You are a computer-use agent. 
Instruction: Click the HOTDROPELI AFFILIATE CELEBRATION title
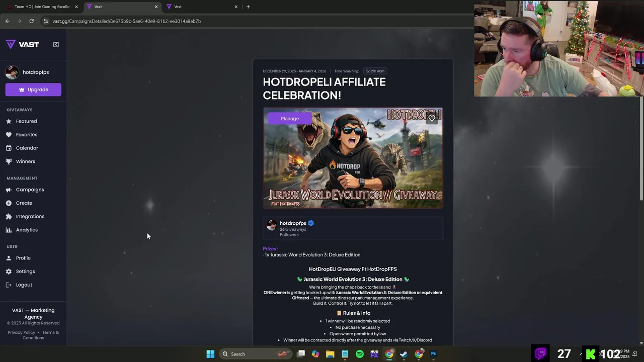pos(324,88)
